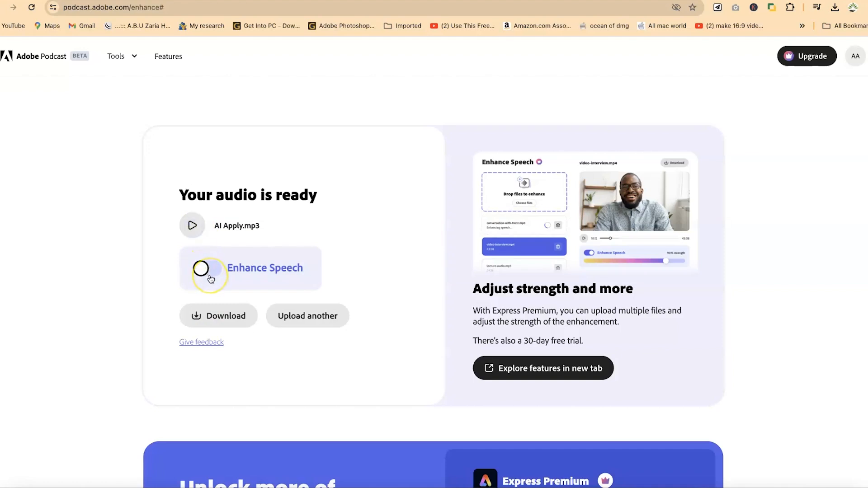Click the Express app logo icon
Screen dimensions: 868x488
click(x=485, y=479)
